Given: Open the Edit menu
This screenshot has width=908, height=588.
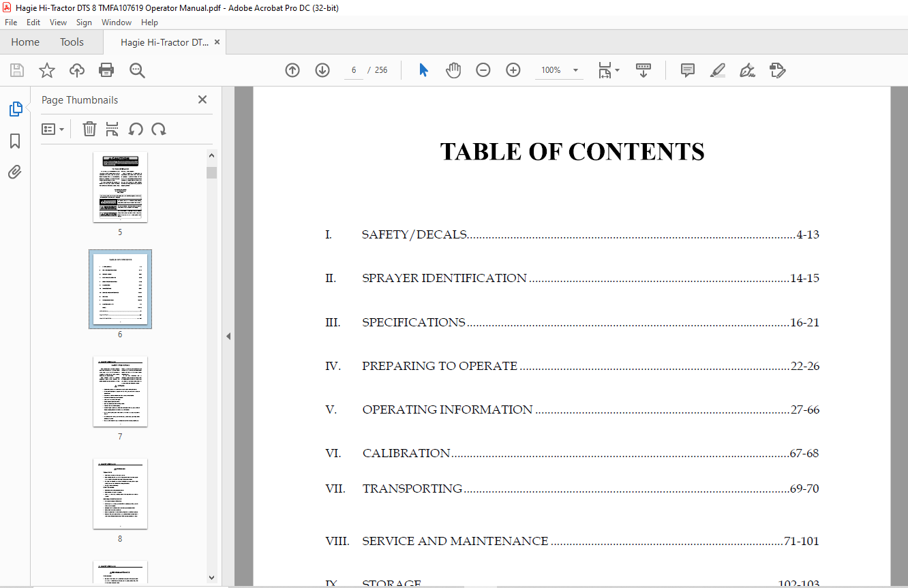Looking at the screenshot, I should (33, 22).
